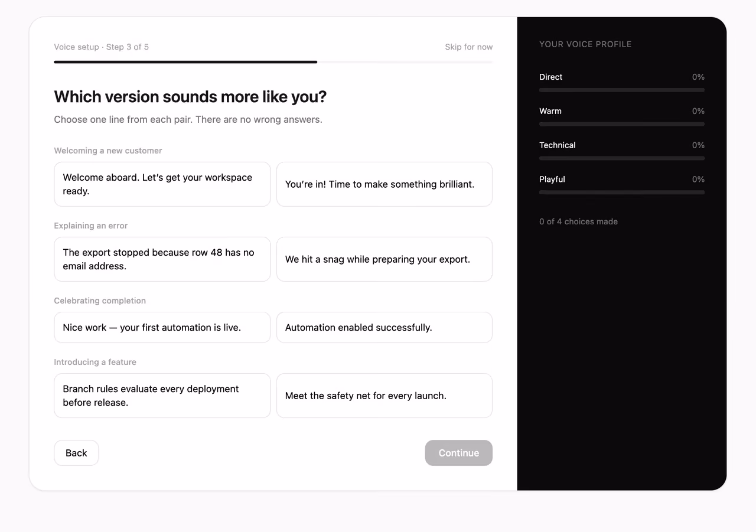Image resolution: width=756 pixels, height=532 pixels.
Task: Pick 'Automation enabled successfully.' option
Action: click(x=384, y=328)
